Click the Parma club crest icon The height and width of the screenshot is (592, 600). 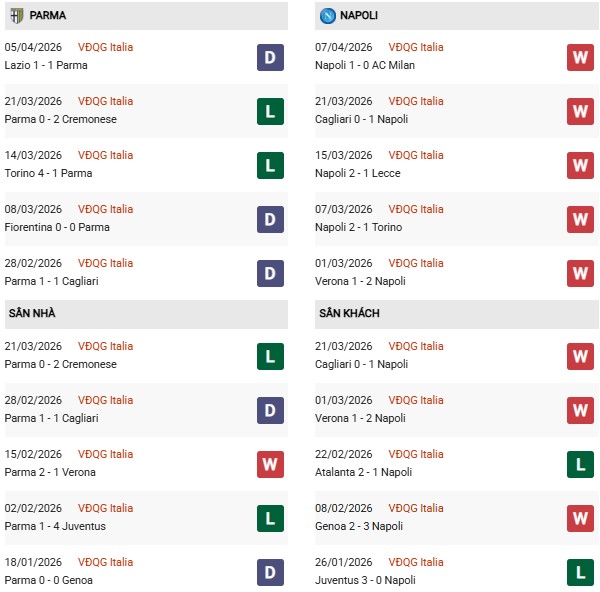(x=16, y=16)
